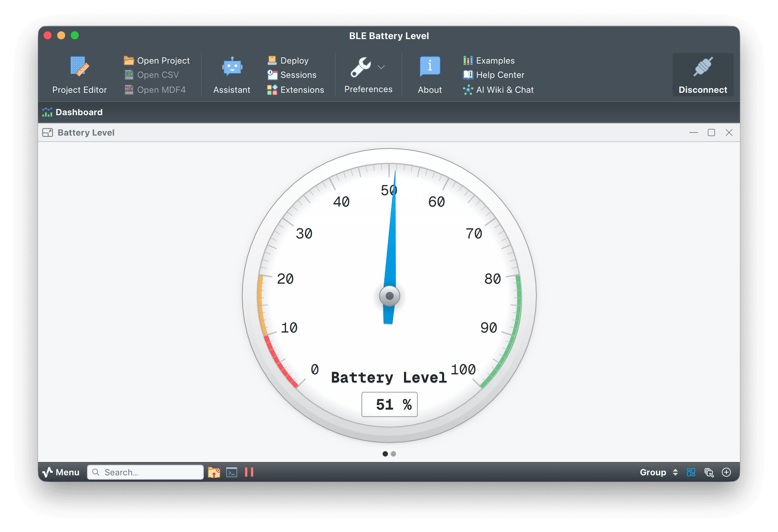Viewport: 778px width, 532px height.
Task: Switch to the second page dot
Action: coord(393,454)
